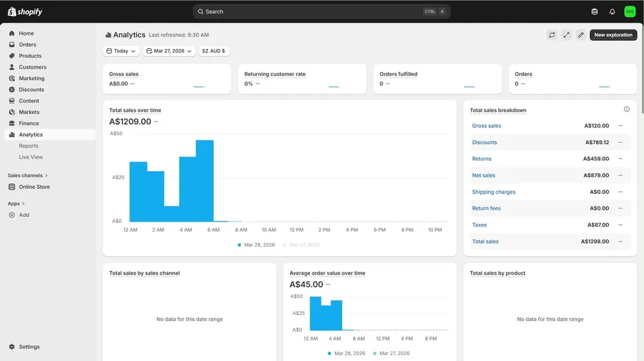Open the AUD $ currency selector
Screen dimensions: 644x361
click(x=214, y=51)
